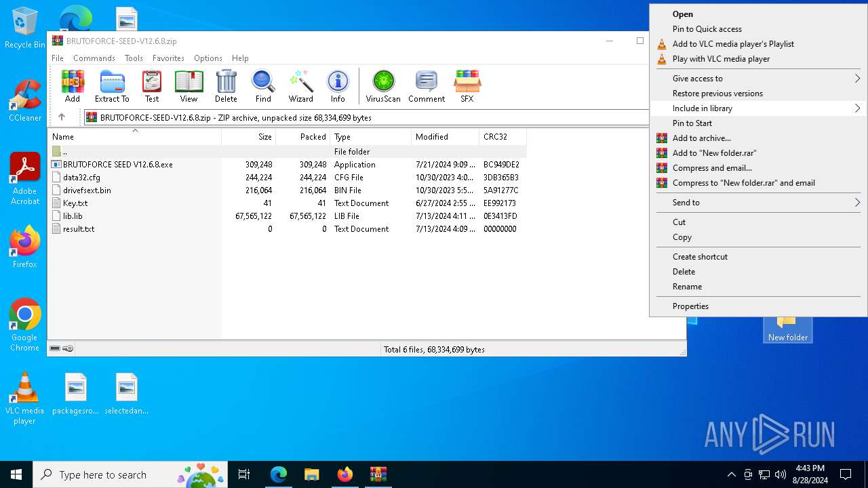The width and height of the screenshot is (868, 488).
Task: Open the File menu
Action: (58, 58)
